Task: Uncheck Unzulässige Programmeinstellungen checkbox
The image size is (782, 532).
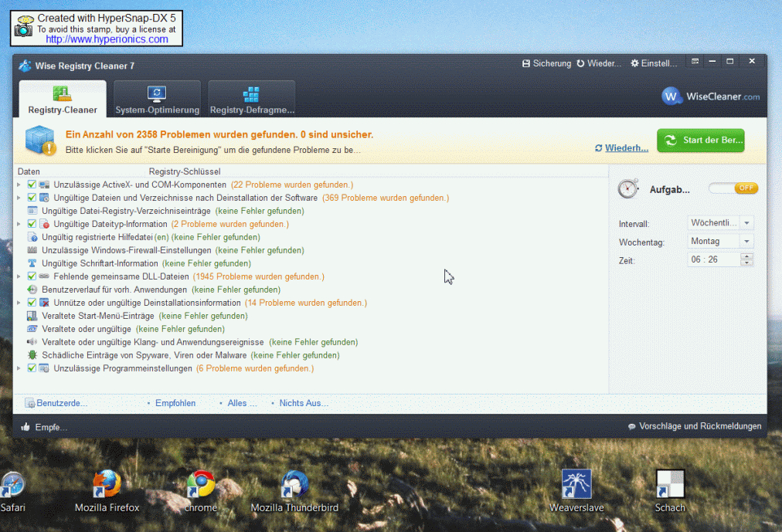Action: (x=32, y=368)
